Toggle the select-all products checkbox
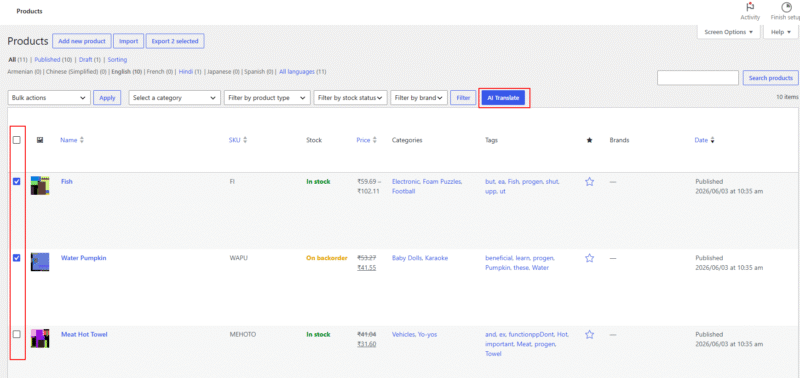 (17, 140)
